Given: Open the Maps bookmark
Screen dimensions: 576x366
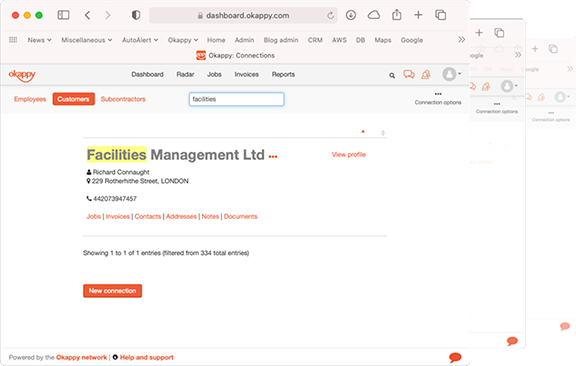Looking at the screenshot, I should click(x=383, y=40).
